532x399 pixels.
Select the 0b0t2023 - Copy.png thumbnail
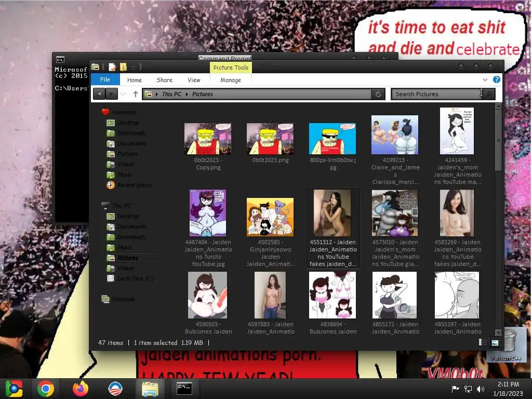click(208, 139)
